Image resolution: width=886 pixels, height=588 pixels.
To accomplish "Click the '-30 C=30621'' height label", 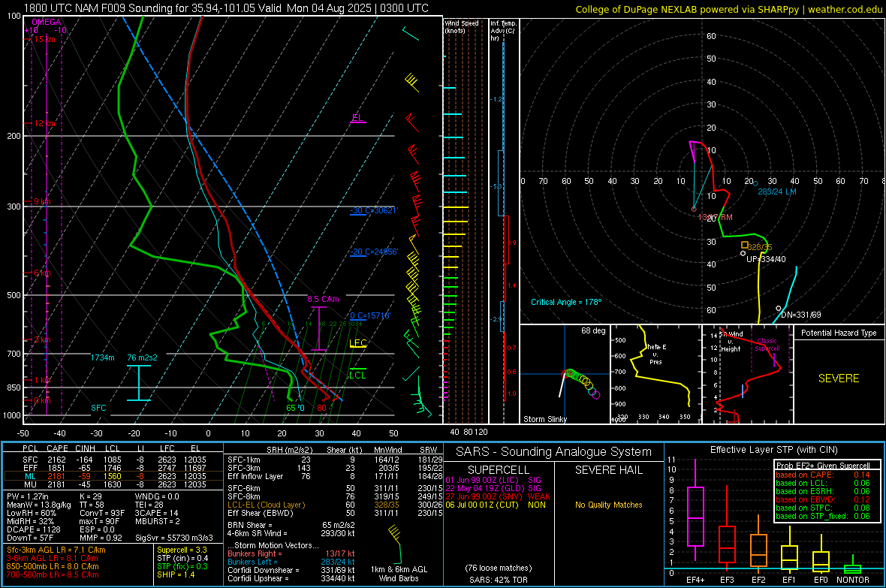I will (374, 210).
